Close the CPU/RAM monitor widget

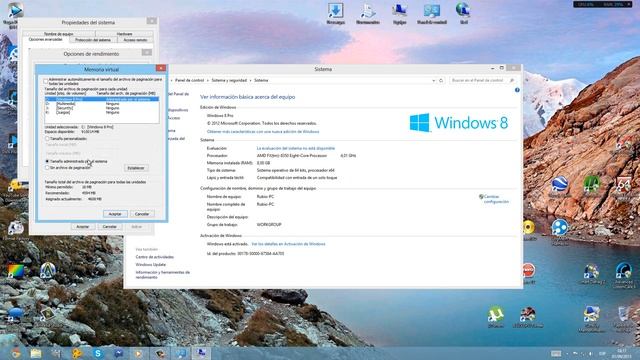[629, 4]
